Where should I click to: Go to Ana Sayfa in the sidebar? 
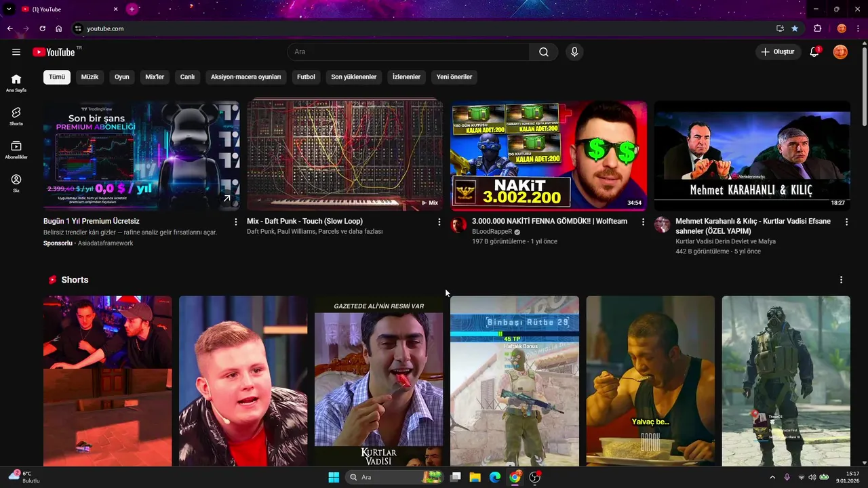coord(16,83)
